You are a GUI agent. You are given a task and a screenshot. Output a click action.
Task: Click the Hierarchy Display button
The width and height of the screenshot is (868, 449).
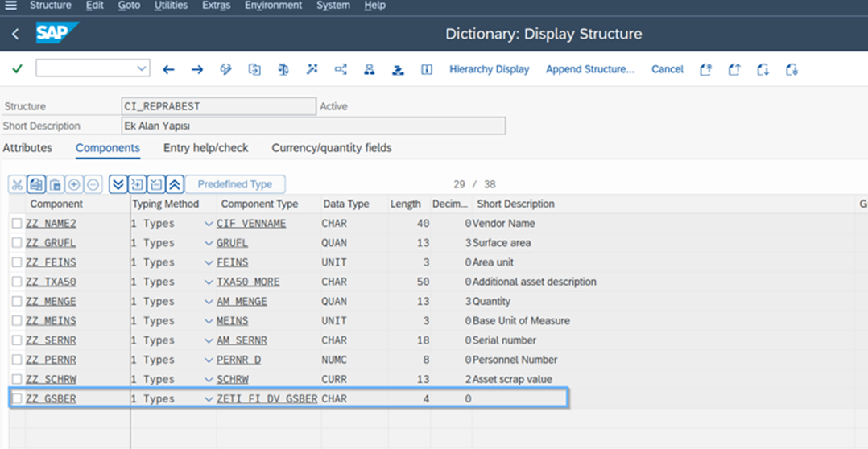coord(489,69)
